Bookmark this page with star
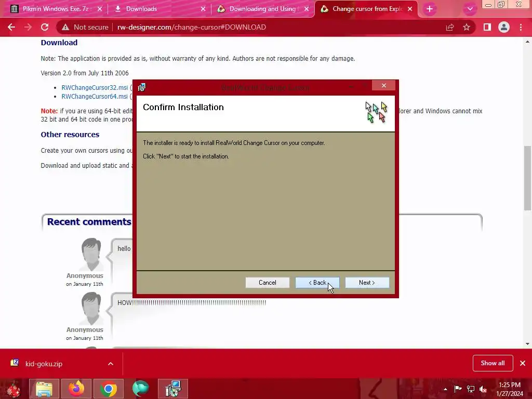The width and height of the screenshot is (532, 399). pyautogui.click(x=467, y=27)
